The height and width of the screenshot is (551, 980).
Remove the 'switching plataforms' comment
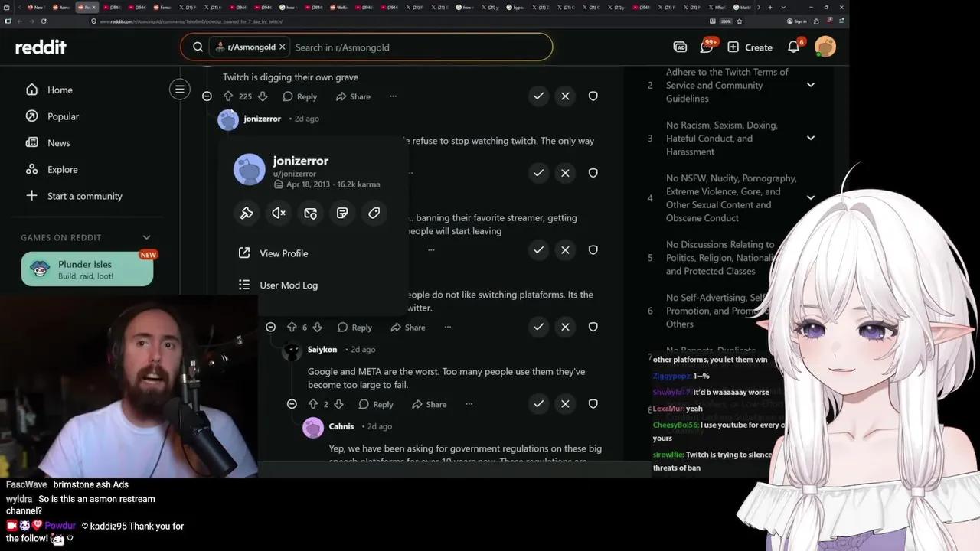[565, 327]
